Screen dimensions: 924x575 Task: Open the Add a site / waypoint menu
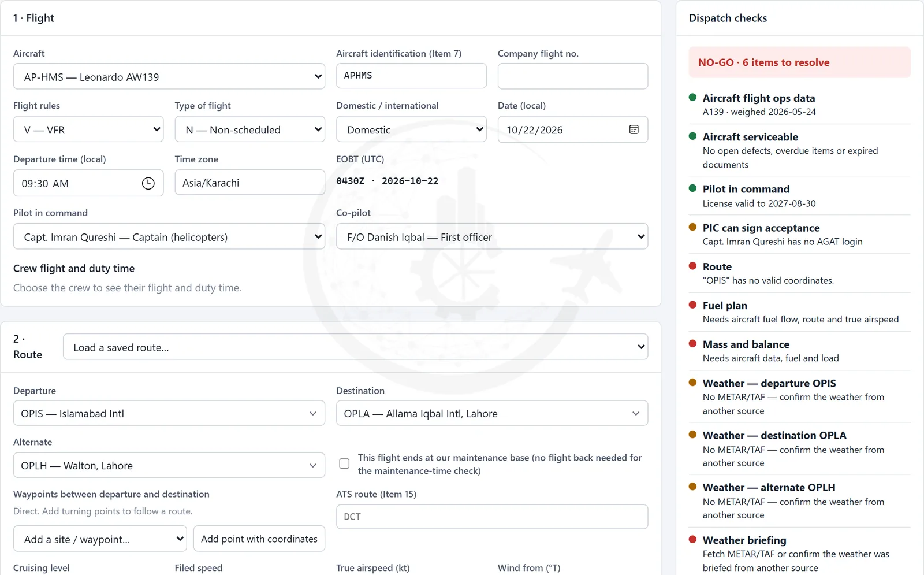[x=100, y=539]
